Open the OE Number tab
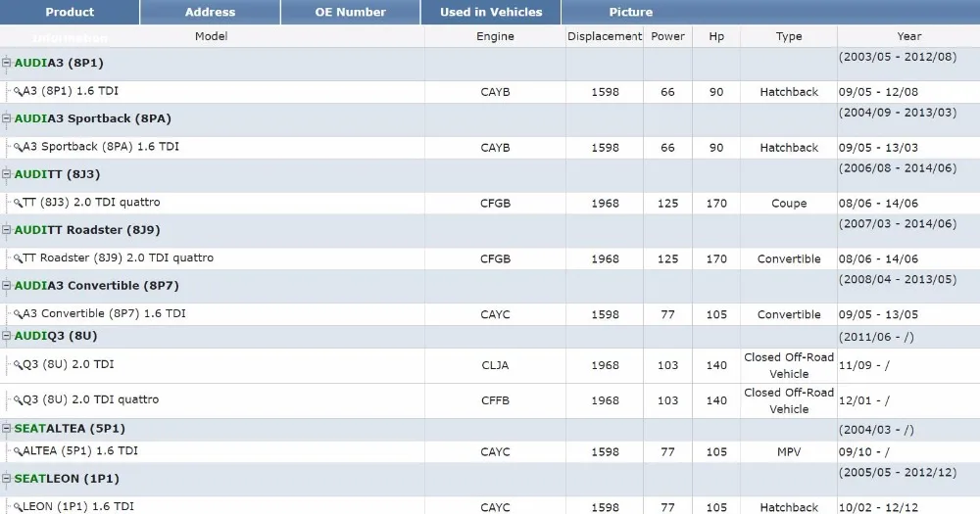This screenshot has width=980, height=514. tap(350, 12)
